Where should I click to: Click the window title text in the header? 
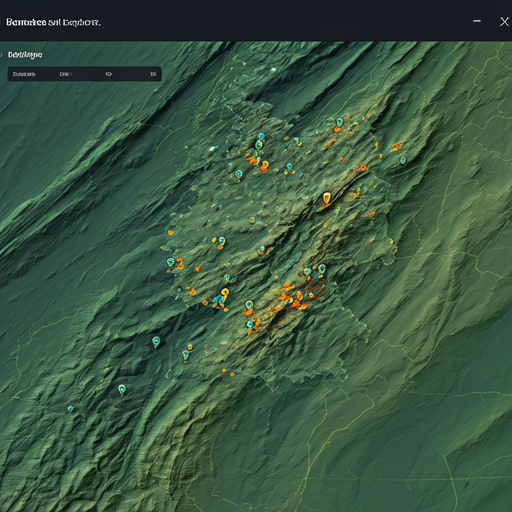[53, 23]
